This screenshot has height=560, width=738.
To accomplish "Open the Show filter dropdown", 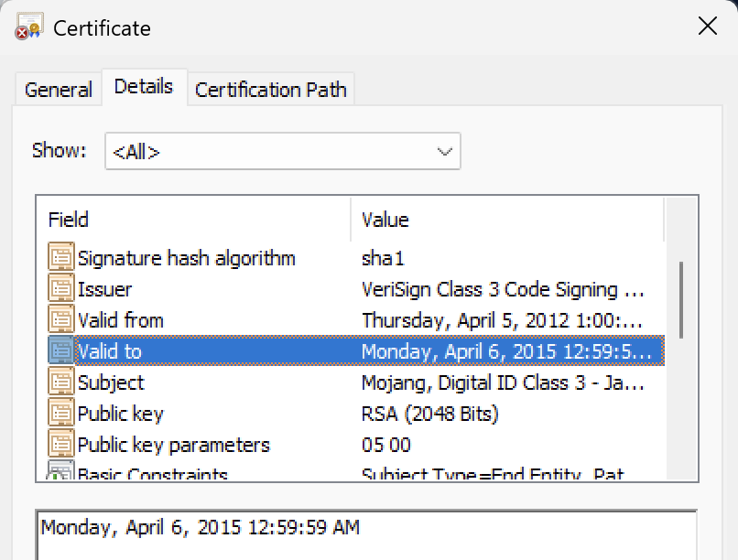I will click(x=282, y=152).
